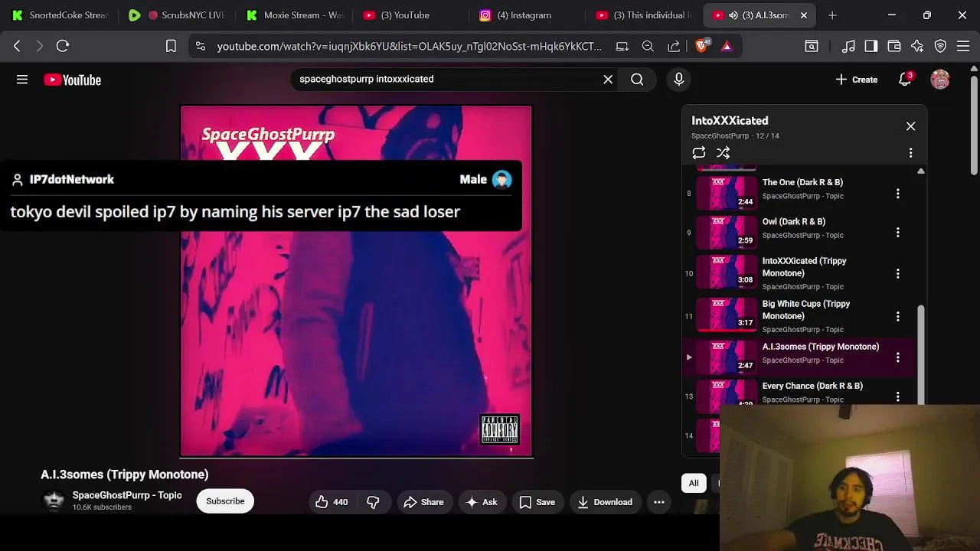Open the SpaceGhostPurrp channel avatar

(x=54, y=501)
